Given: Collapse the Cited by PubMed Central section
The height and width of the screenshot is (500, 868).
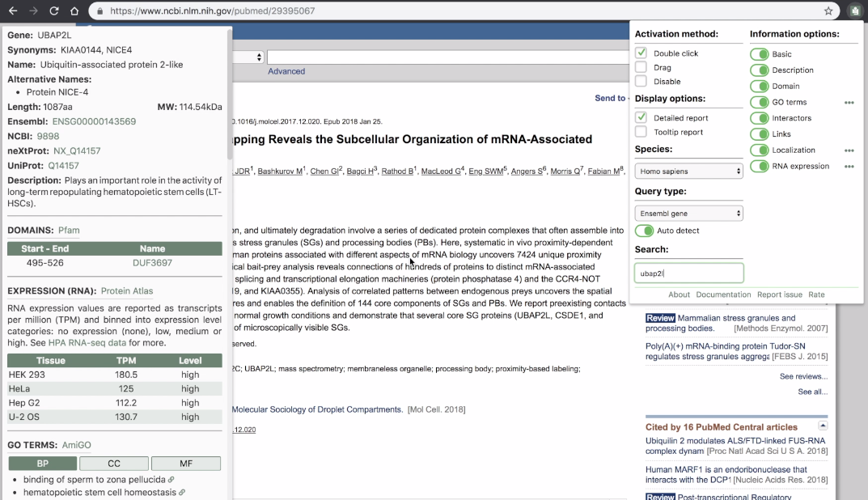Looking at the screenshot, I should (x=824, y=426).
